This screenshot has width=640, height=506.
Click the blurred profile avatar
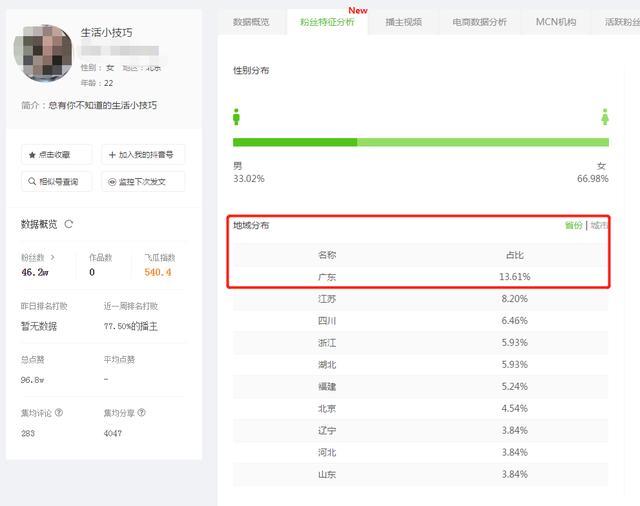coord(43,53)
